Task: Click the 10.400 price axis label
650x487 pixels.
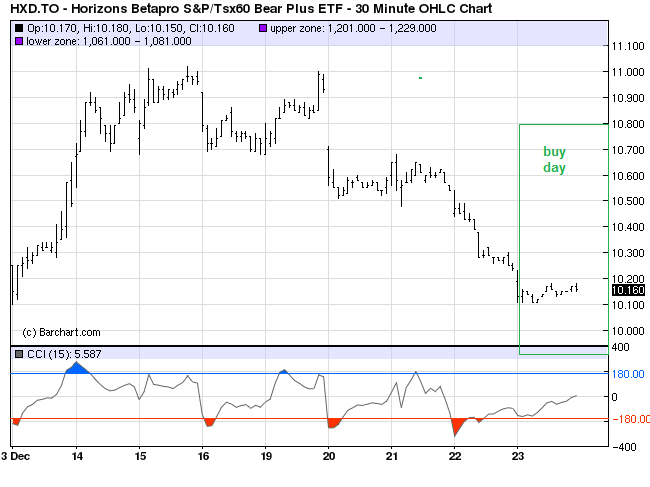Action: pyautogui.click(x=628, y=227)
